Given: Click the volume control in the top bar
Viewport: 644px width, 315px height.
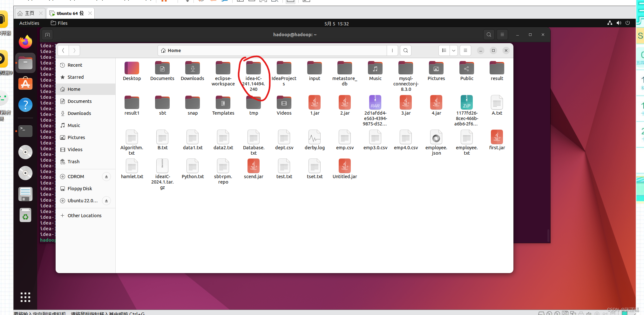Looking at the screenshot, I should coord(619,23).
